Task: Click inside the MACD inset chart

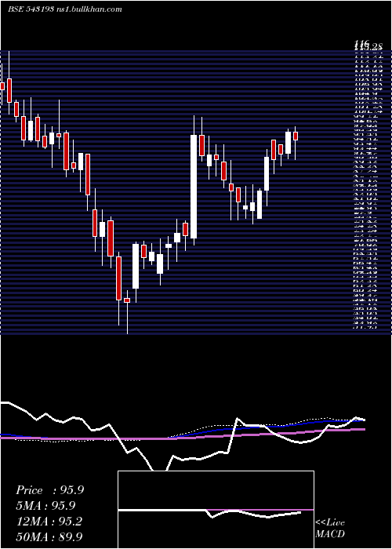Action: [216, 510]
